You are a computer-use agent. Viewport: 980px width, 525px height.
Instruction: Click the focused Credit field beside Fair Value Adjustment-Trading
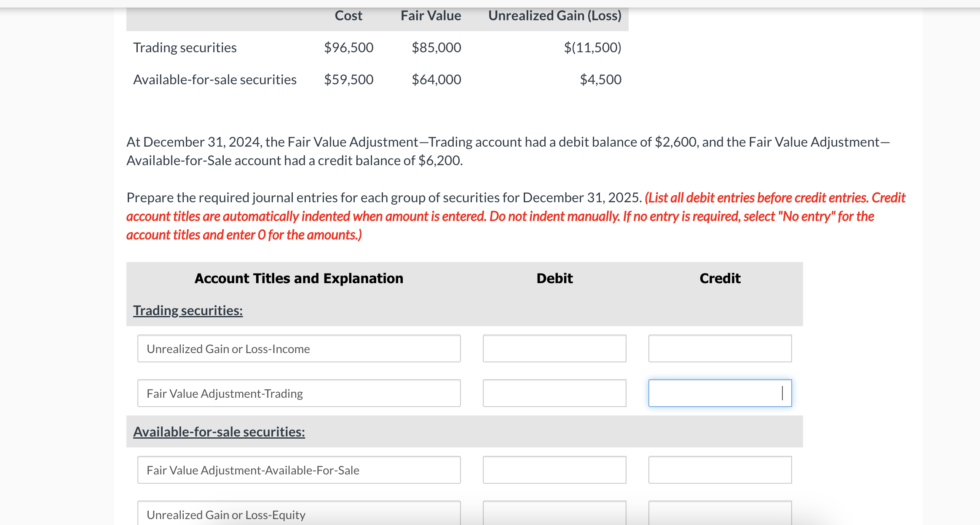[720, 393]
